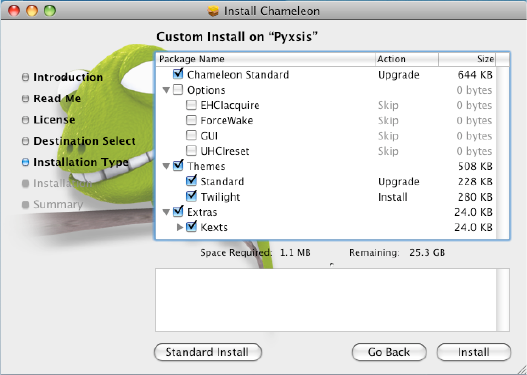The image size is (527, 375).
Task: Click the Size column header
Action: point(467,59)
